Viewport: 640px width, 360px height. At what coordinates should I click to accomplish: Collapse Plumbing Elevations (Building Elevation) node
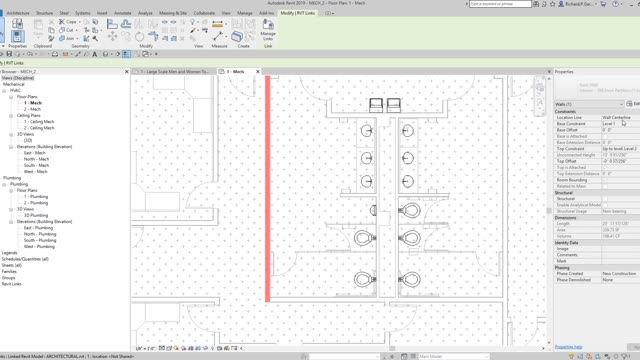click(x=11, y=222)
